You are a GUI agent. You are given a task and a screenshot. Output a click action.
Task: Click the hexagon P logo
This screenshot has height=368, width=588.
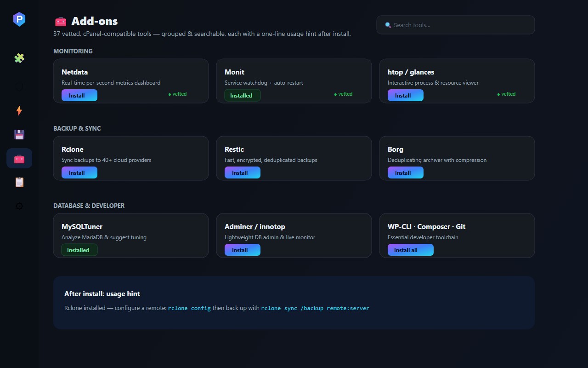point(19,19)
